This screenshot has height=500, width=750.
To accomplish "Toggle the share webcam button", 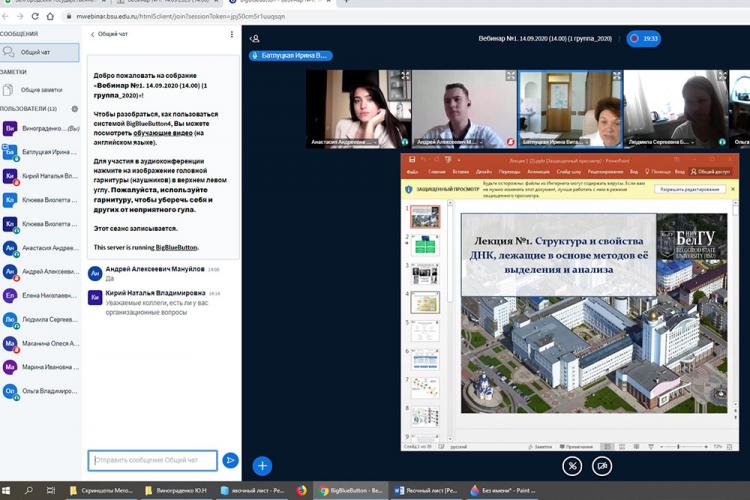I will [602, 465].
